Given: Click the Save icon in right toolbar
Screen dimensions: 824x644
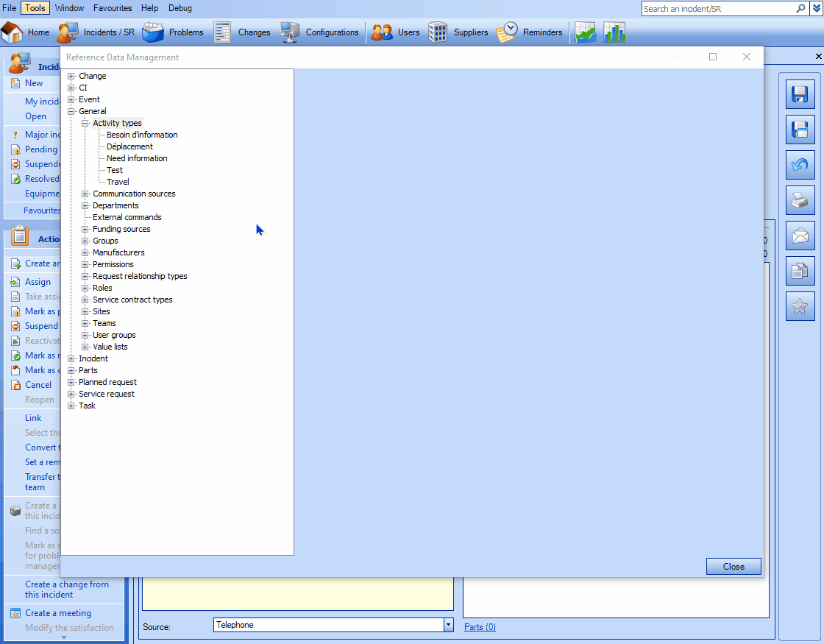Looking at the screenshot, I should pos(800,94).
